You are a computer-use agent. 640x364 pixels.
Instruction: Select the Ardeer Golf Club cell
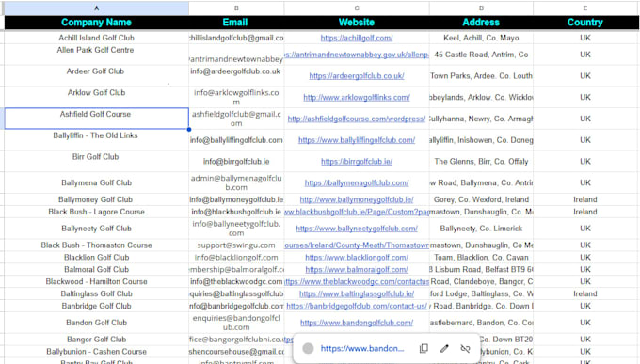[x=96, y=75]
